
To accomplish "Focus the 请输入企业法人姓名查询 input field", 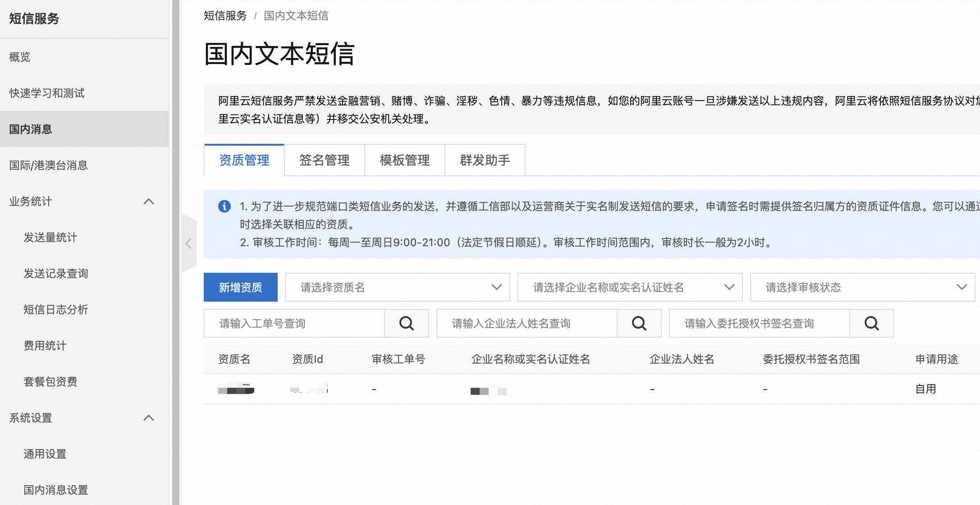I will coord(527,323).
